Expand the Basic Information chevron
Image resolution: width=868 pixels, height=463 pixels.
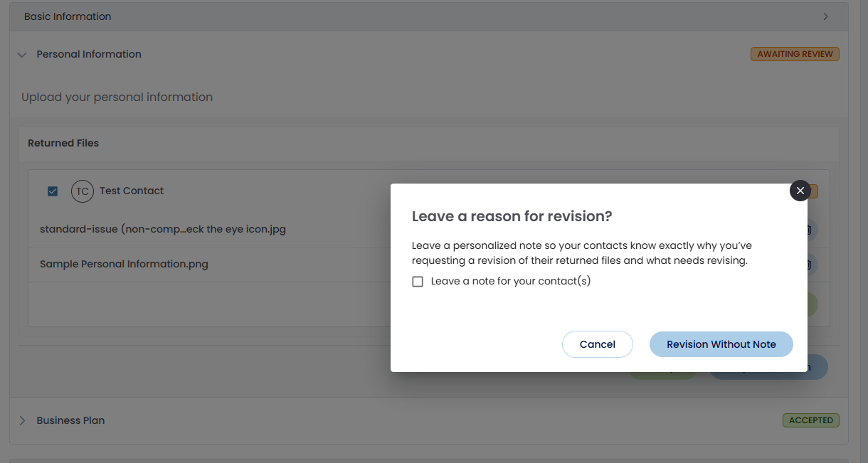coord(826,16)
